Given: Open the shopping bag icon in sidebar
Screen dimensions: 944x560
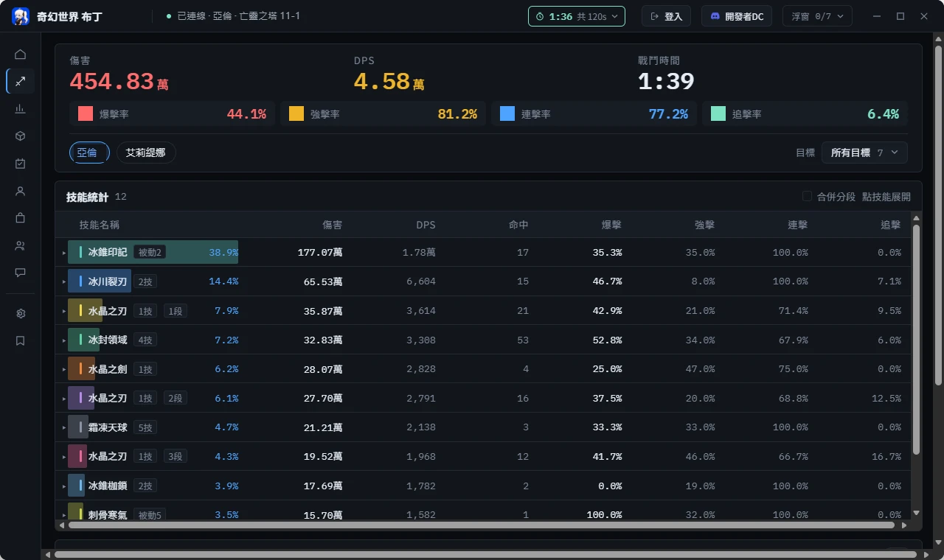Looking at the screenshot, I should point(21,218).
